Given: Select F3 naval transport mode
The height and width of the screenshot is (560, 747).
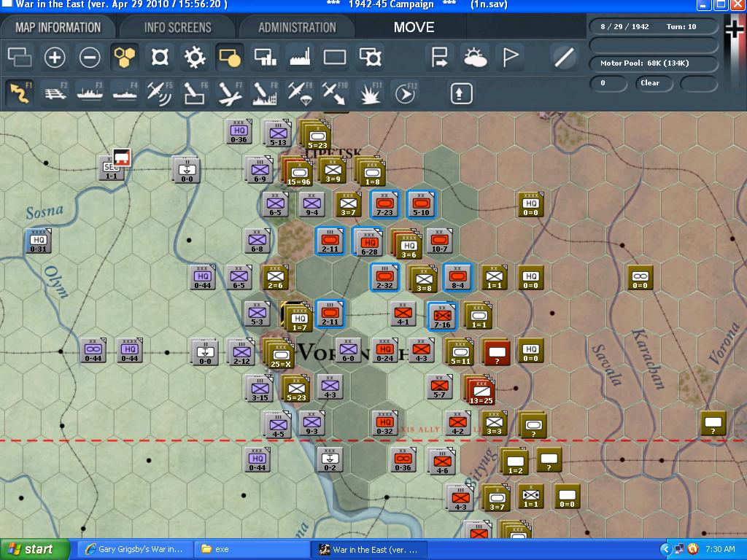Looking at the screenshot, I should [x=90, y=93].
